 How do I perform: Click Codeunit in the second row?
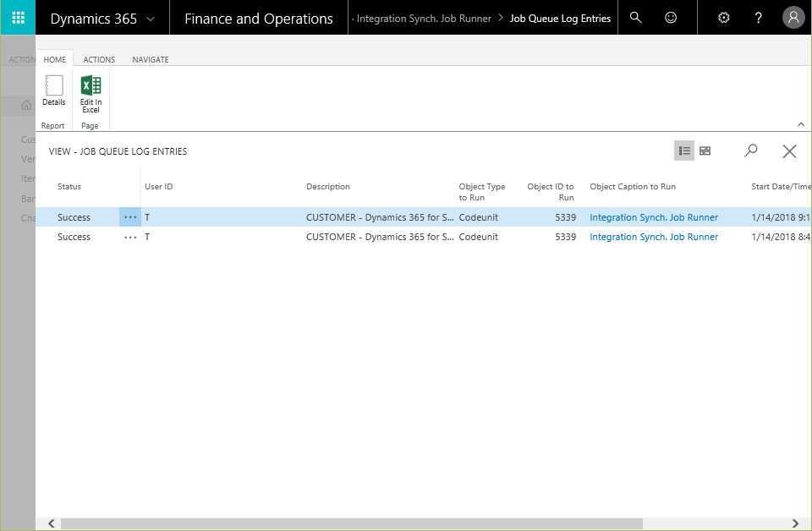pos(478,237)
